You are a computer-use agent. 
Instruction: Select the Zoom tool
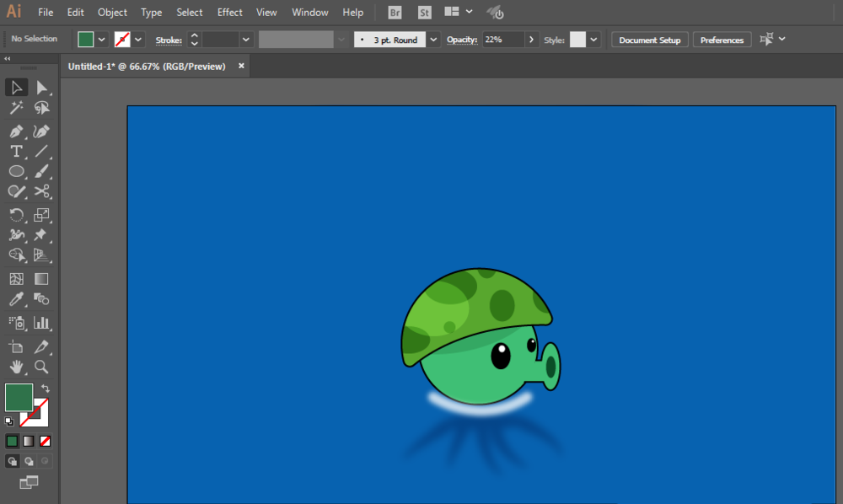coord(41,367)
